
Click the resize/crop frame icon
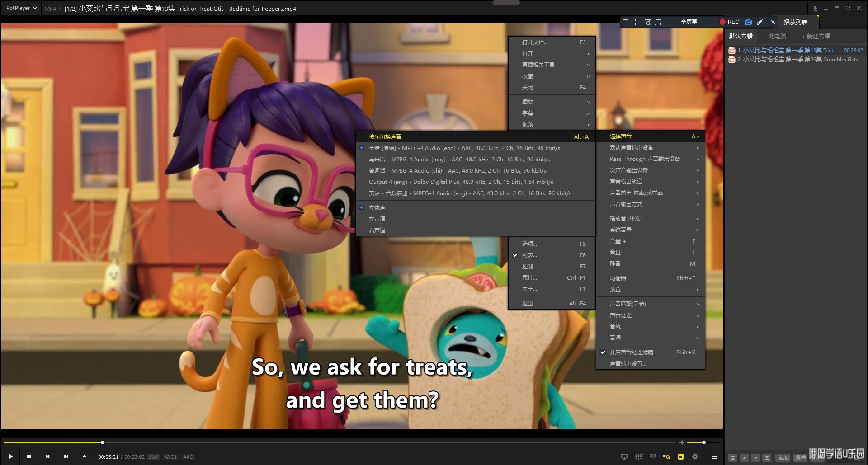tap(658, 22)
